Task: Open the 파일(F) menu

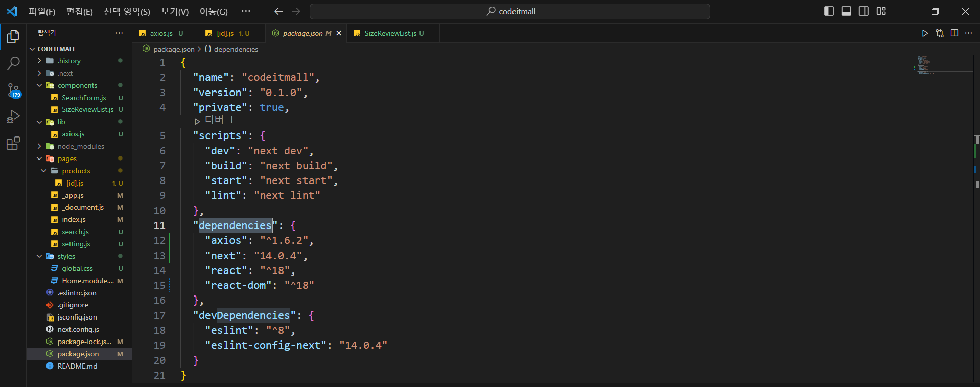Action: pyautogui.click(x=42, y=11)
